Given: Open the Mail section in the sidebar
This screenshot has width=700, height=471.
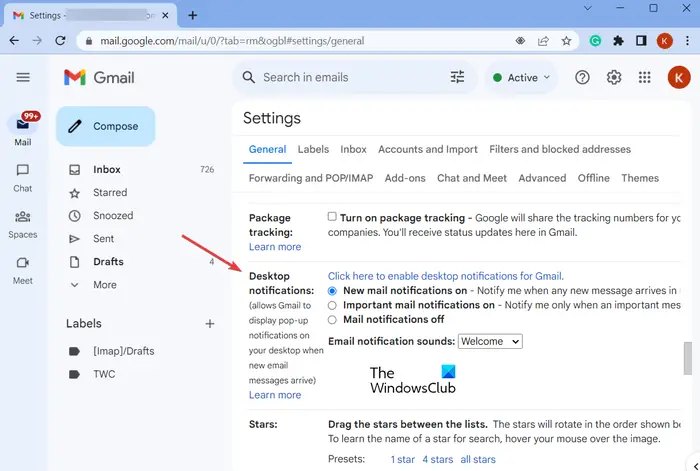Looking at the screenshot, I should [22, 130].
